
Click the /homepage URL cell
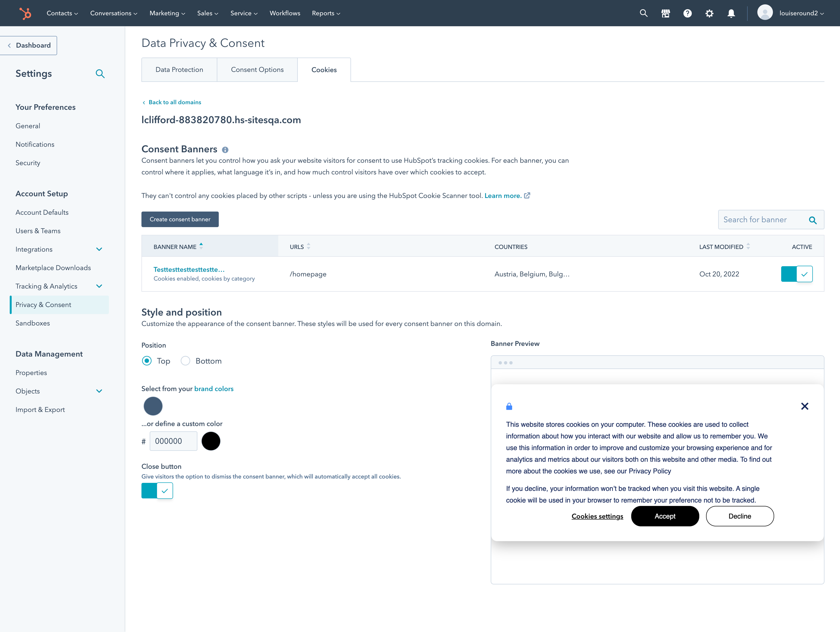tap(308, 274)
